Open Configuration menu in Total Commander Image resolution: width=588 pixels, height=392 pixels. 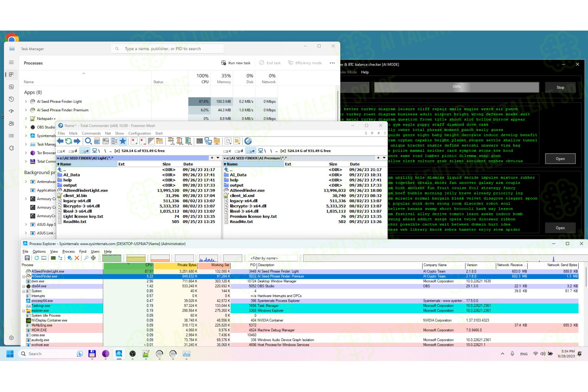tap(140, 133)
